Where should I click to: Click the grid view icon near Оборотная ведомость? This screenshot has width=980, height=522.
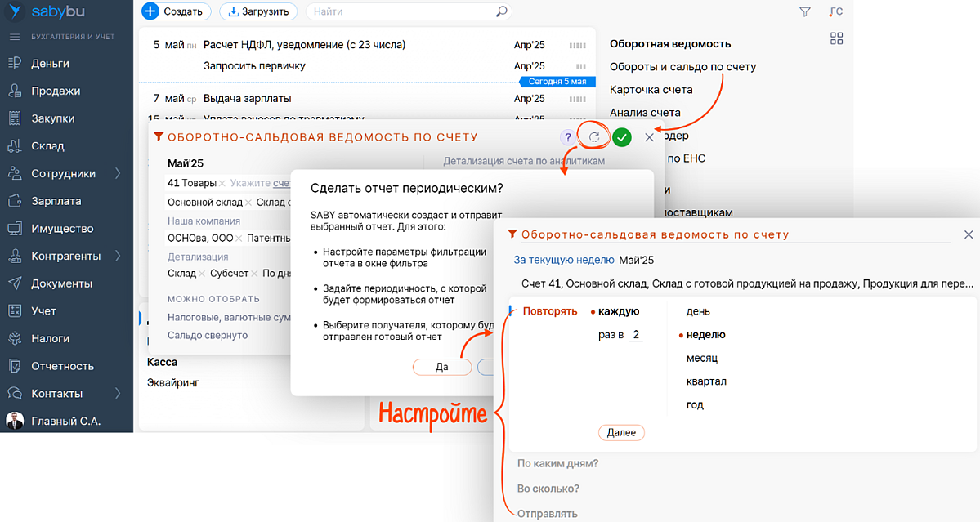coord(836,38)
